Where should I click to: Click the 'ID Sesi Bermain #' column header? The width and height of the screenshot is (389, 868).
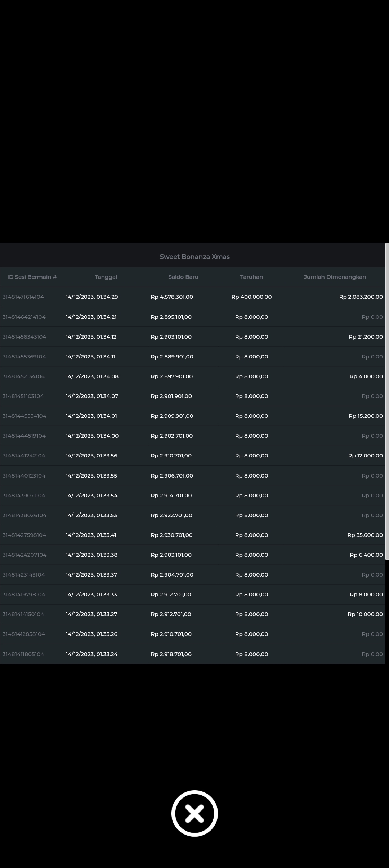coord(32,277)
